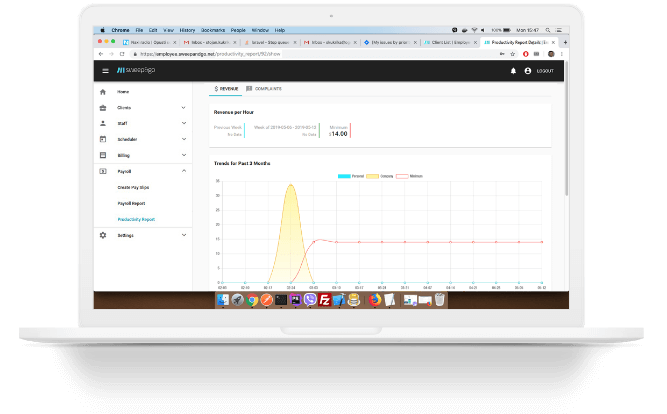The width and height of the screenshot is (667, 414).
Task: Select the Revenue tab
Action: 226,89
